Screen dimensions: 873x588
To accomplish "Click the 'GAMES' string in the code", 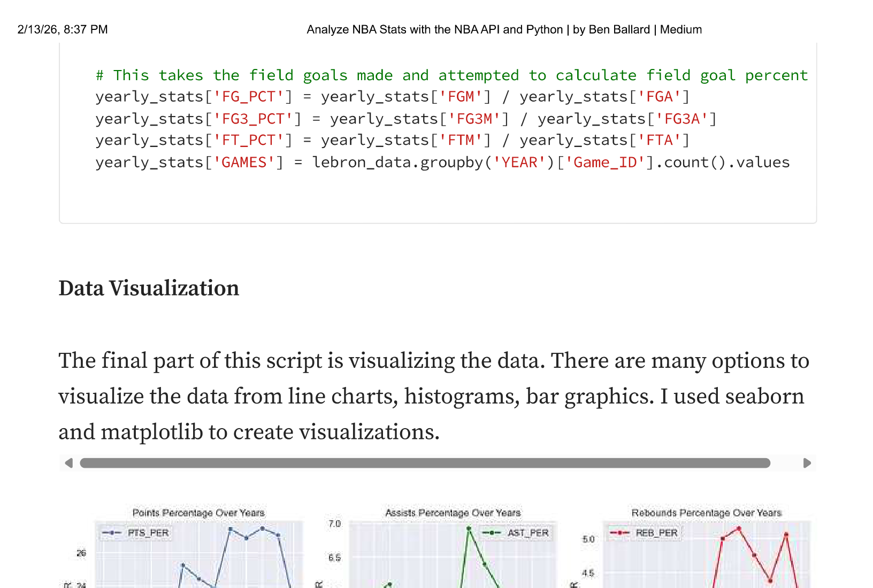I will pyautogui.click(x=243, y=162).
